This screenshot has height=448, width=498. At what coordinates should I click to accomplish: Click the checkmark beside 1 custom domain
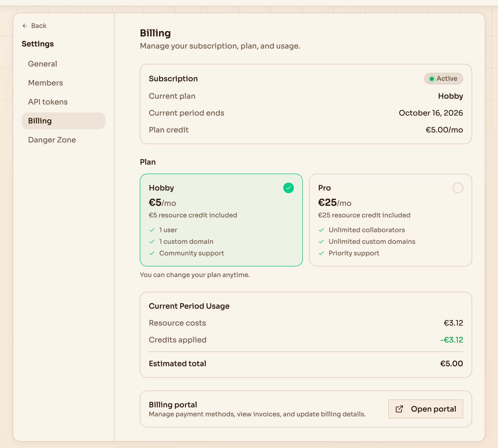pos(152,242)
